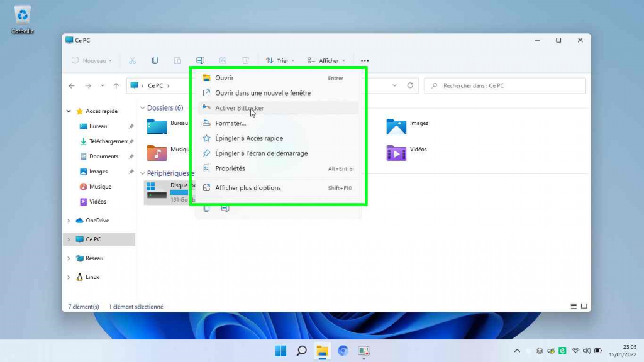This screenshot has width=644, height=362.
Task: Click the Rename icon in toolbar
Action: coord(200,60)
